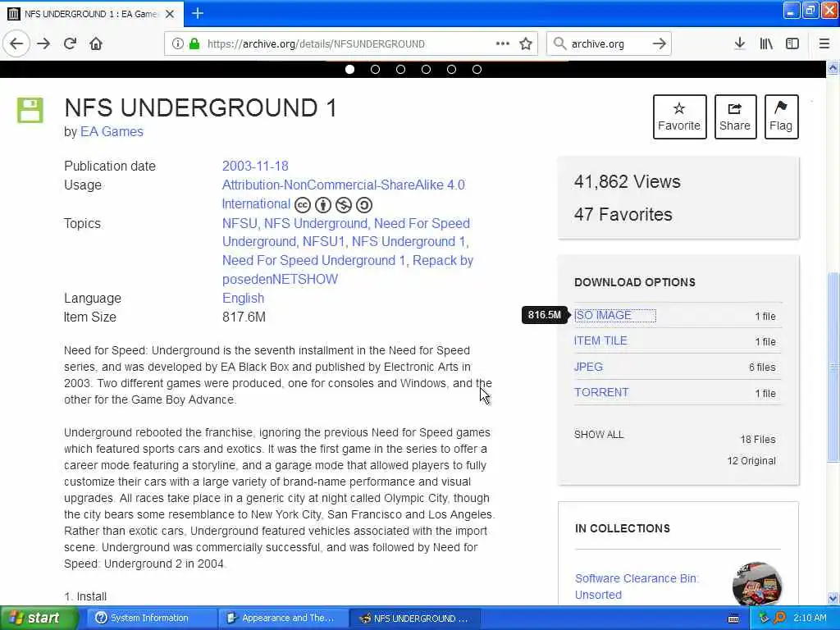Open page actions three-dot menu

pyautogui.click(x=503, y=43)
